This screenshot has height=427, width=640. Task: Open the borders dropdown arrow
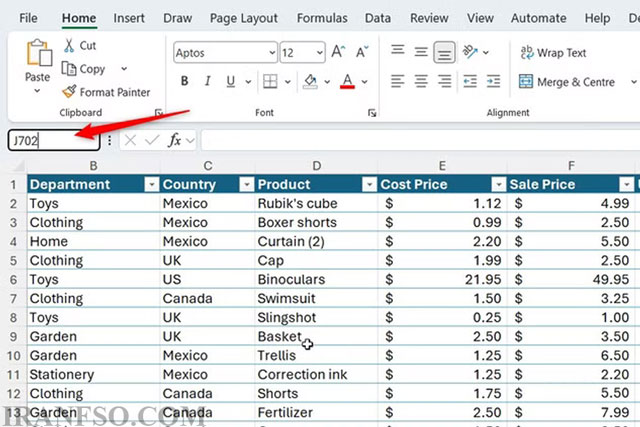click(288, 82)
